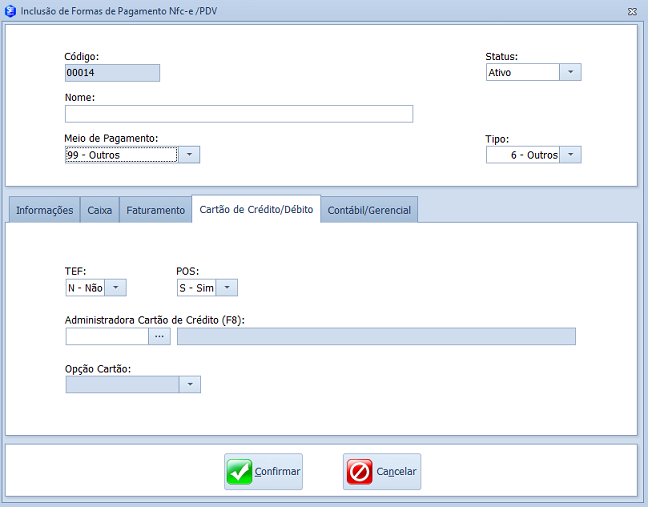Viewport: 648px width, 507px height.
Task: Click the Código field
Action: point(112,73)
